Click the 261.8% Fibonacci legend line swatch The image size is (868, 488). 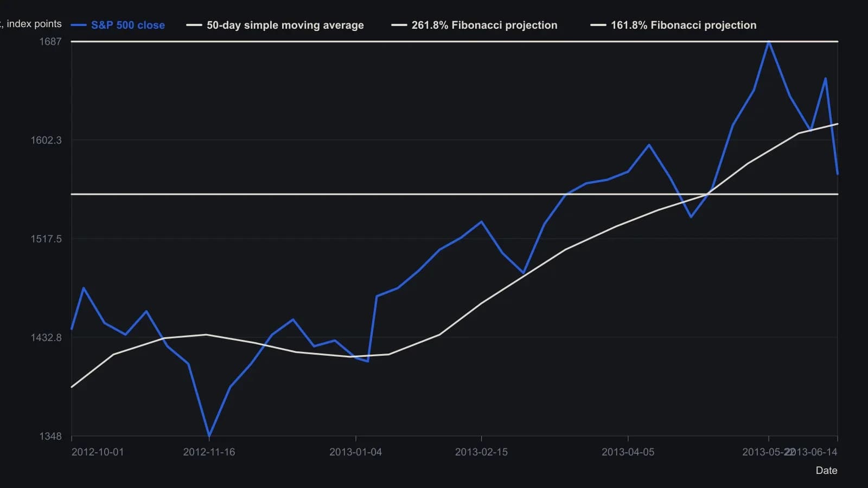pyautogui.click(x=399, y=25)
